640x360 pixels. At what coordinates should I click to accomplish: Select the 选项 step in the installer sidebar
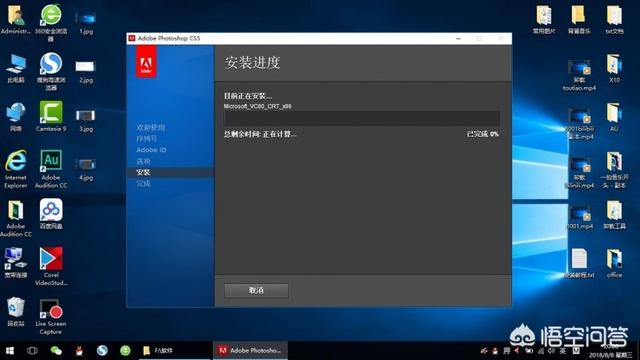pyautogui.click(x=143, y=161)
